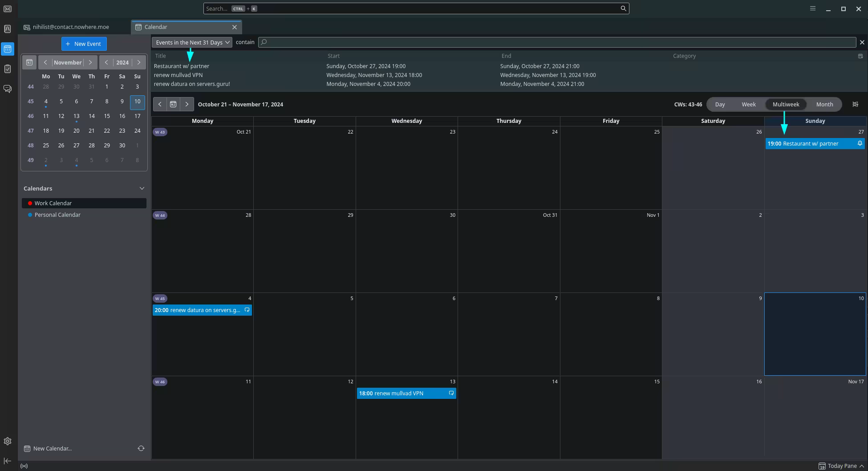Switch to Month view
The width and height of the screenshot is (868, 471).
coord(824,104)
